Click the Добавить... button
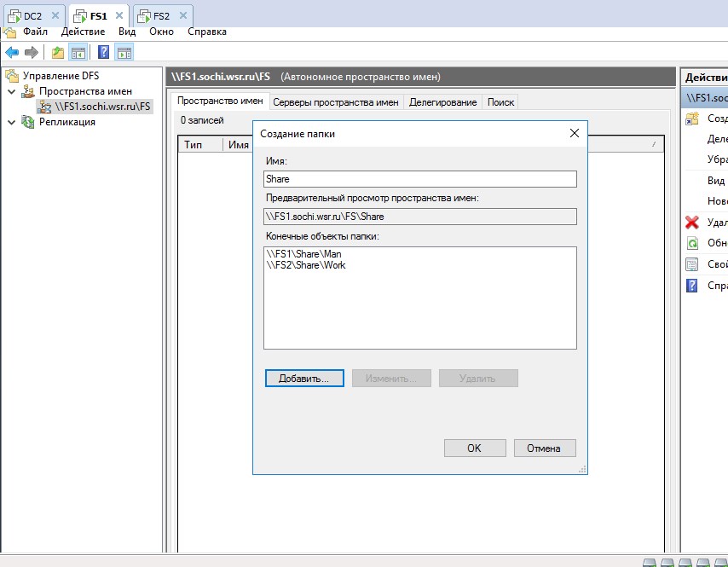This screenshot has width=728, height=567. pos(304,378)
